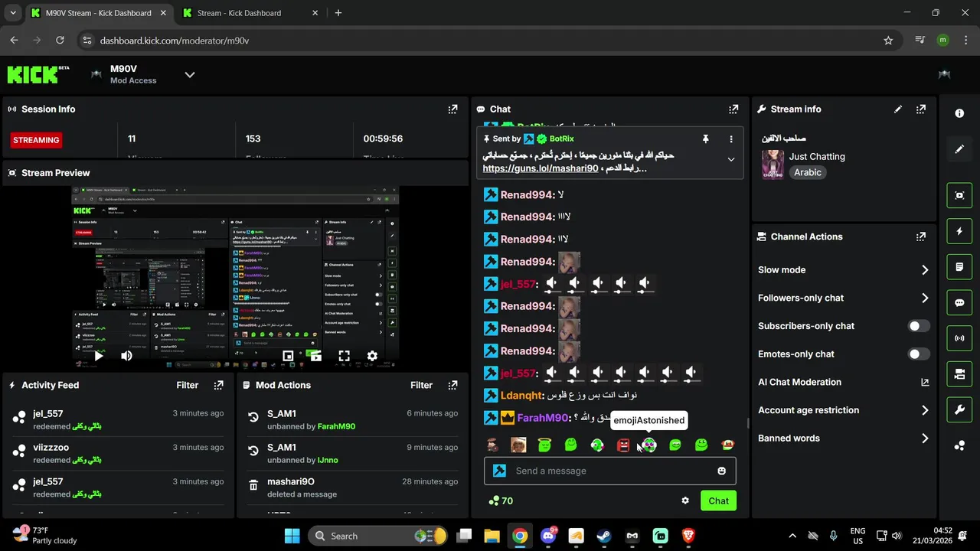
Task: Pop out the Session Info panel
Action: coord(452,109)
